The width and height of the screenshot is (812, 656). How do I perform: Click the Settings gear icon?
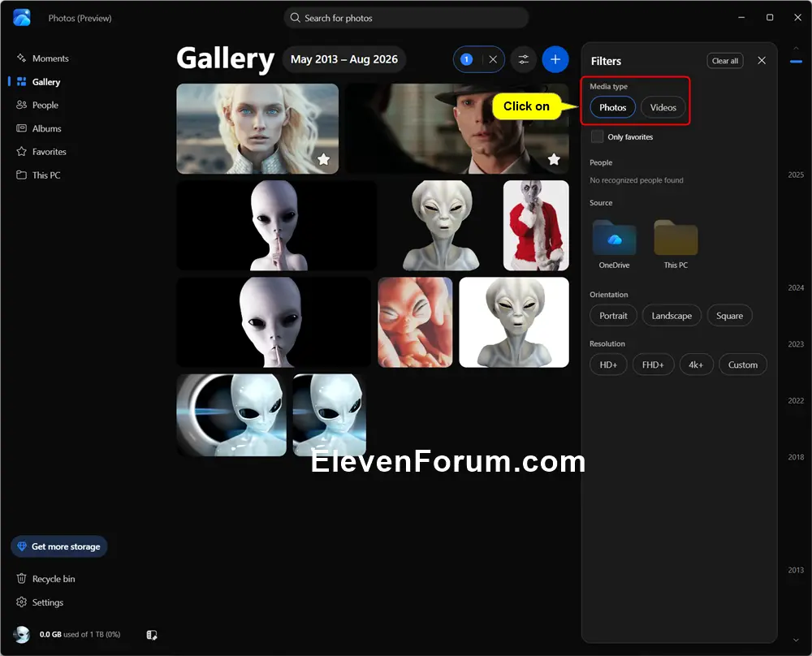coord(21,602)
